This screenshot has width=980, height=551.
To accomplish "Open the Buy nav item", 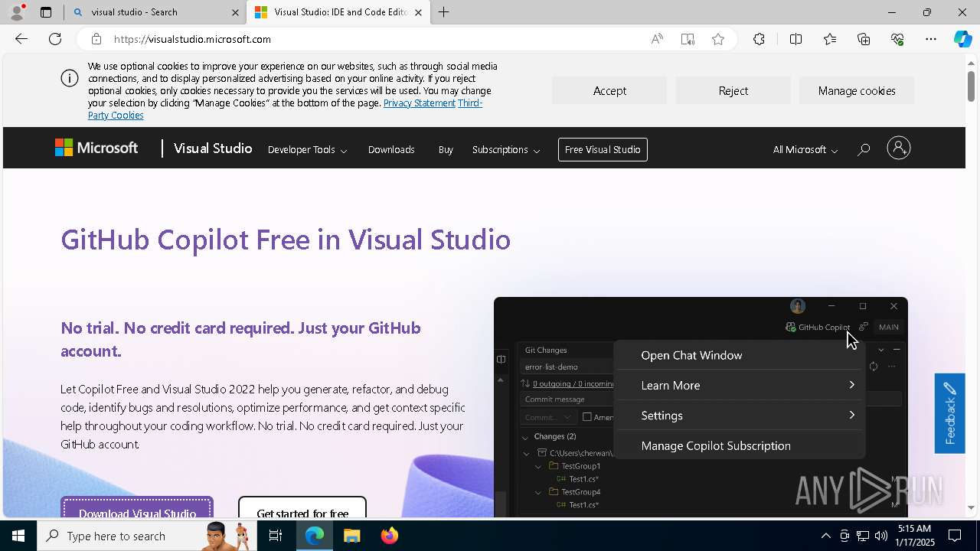I will coord(446,149).
